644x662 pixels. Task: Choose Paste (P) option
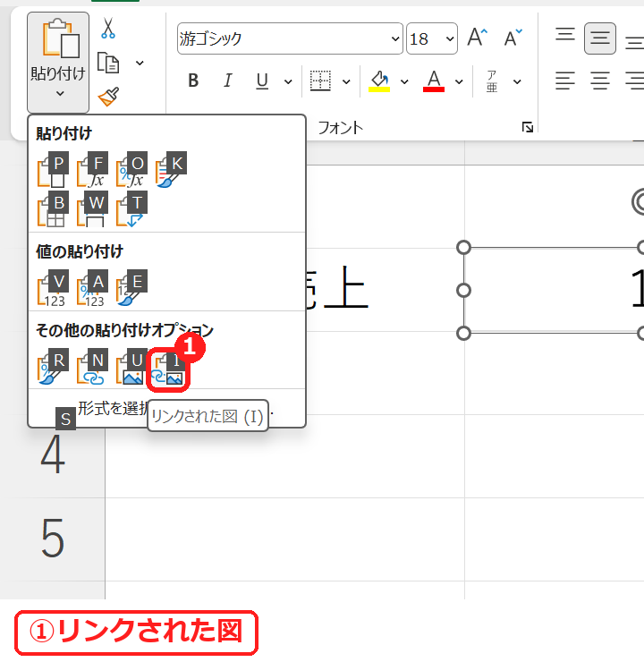(x=53, y=171)
